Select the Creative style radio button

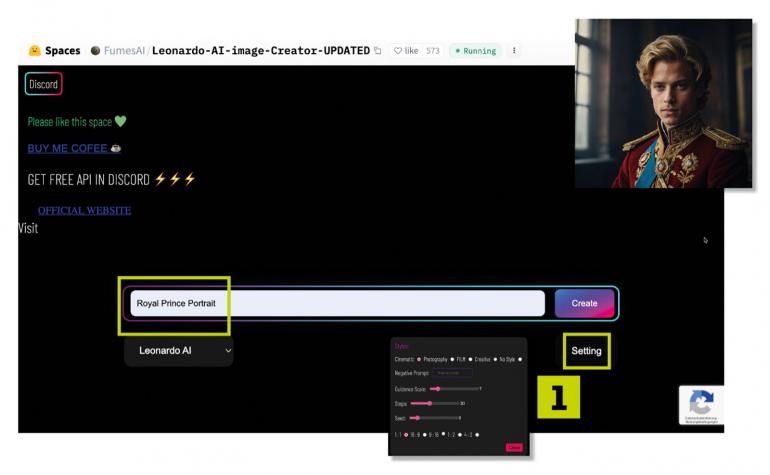point(495,360)
